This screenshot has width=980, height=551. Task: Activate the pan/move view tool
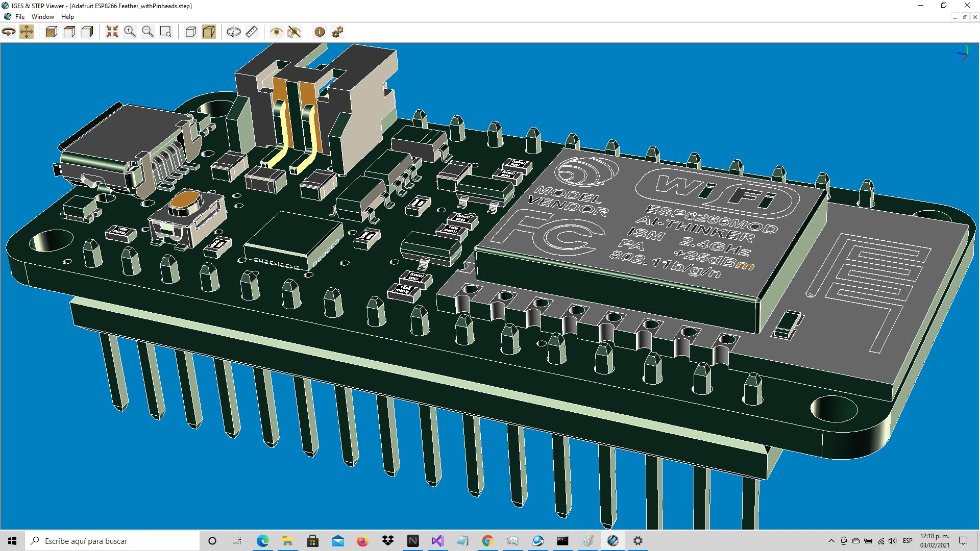pos(27,32)
